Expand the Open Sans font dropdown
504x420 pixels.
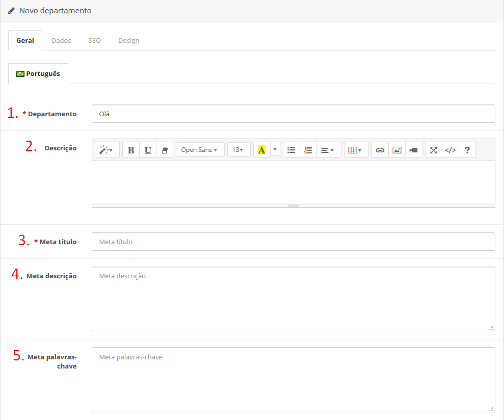(200, 150)
